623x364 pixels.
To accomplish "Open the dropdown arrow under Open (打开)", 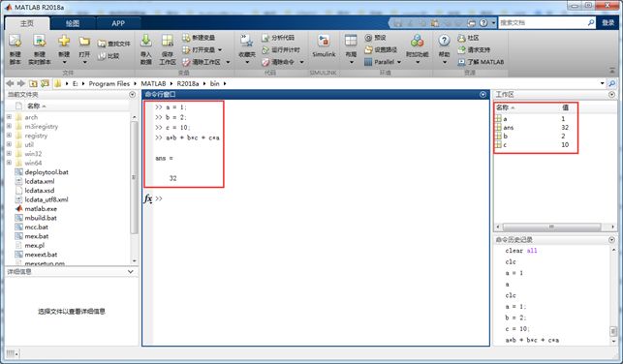I will [x=84, y=62].
